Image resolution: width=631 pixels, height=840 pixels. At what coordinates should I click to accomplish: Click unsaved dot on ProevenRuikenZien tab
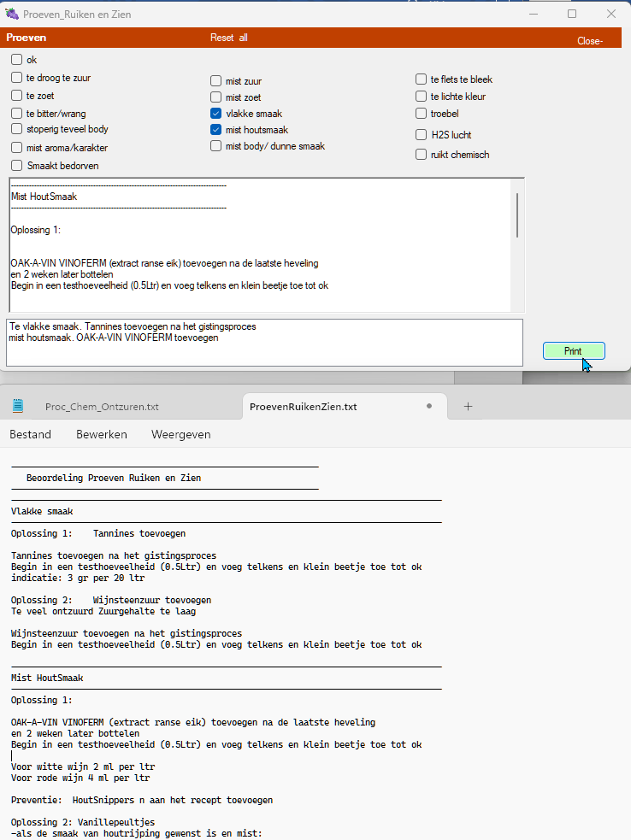point(429,407)
